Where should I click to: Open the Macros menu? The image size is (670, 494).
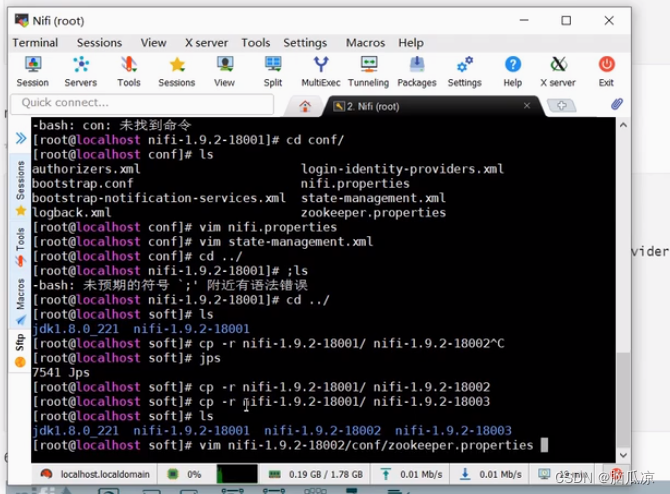coord(365,43)
